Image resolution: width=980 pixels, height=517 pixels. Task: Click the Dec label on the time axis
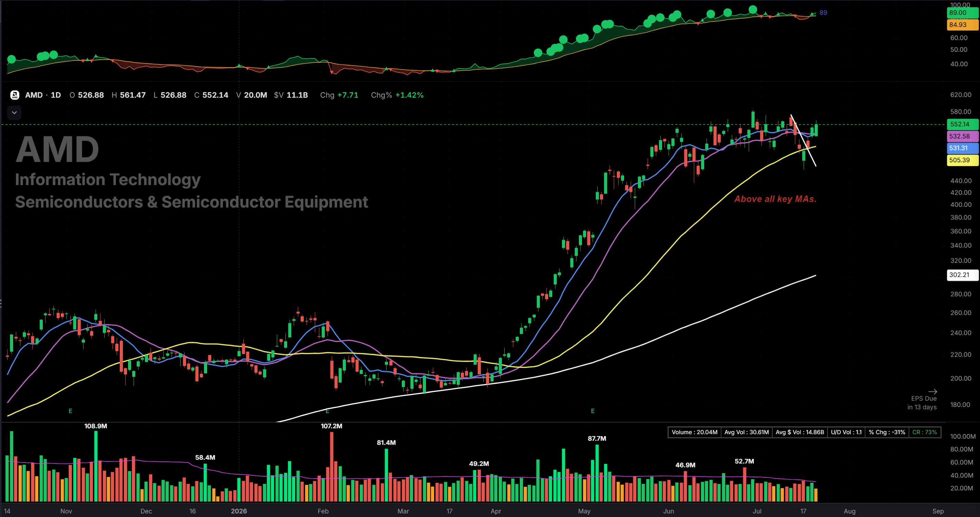146,511
